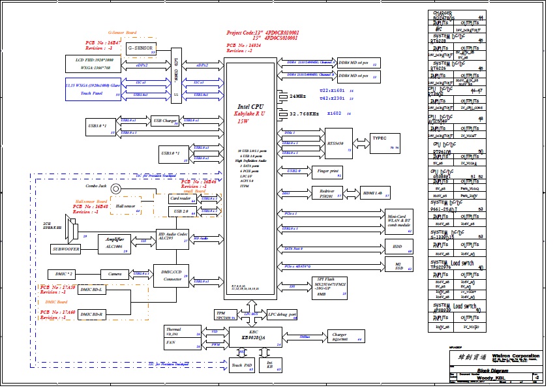The width and height of the screenshot is (555, 392).
Task: Click the "24MHz" frequency label
Action: click(297, 97)
